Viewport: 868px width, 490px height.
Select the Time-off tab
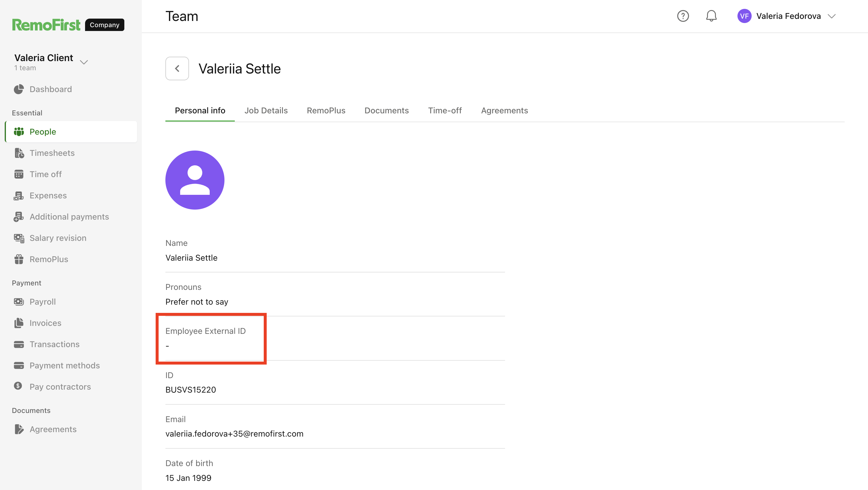[x=445, y=110]
